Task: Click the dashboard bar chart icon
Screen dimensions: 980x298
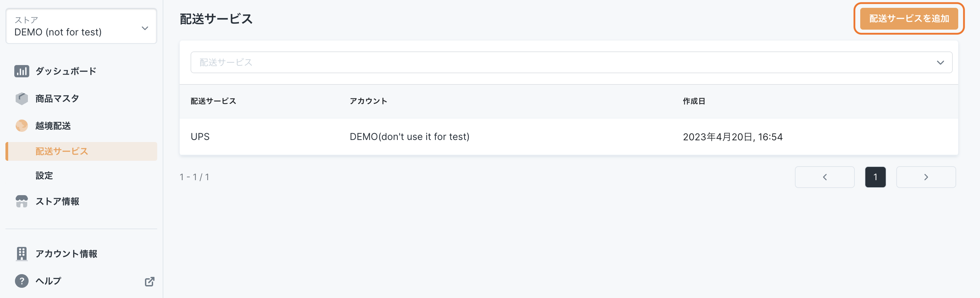Action: 22,71
